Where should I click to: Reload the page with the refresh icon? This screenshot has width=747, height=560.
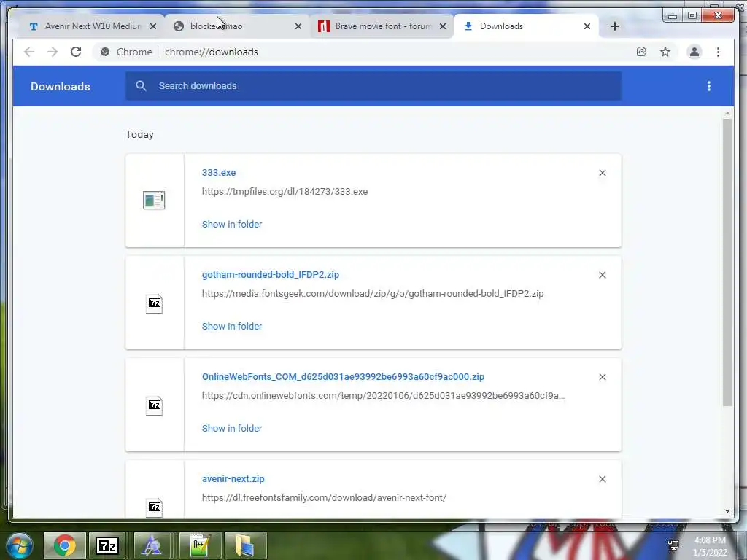(76, 52)
